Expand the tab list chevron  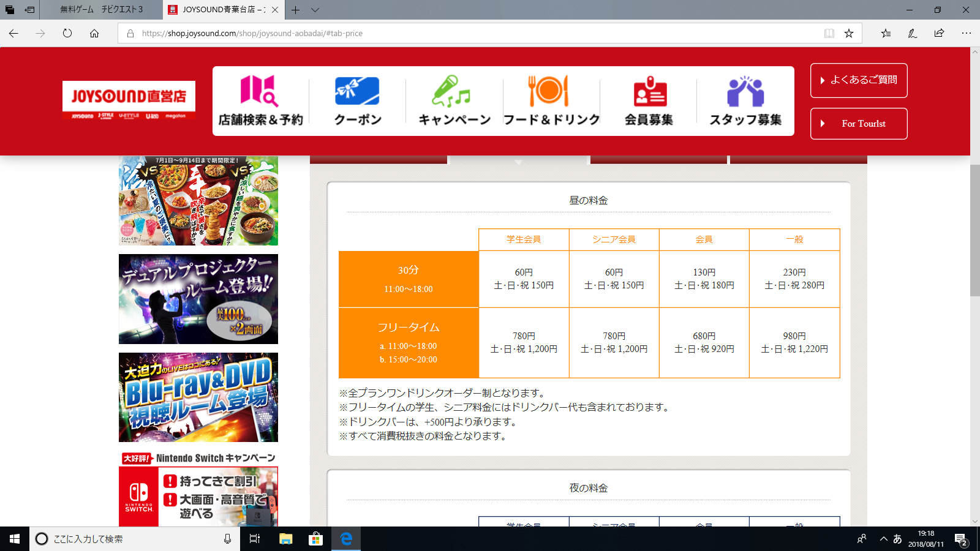[315, 10]
